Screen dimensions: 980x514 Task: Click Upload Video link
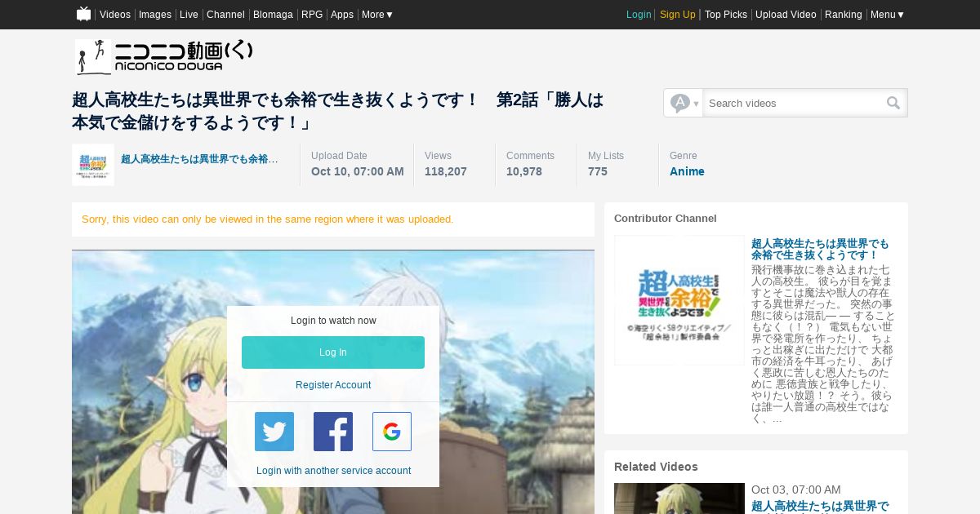[786, 15]
